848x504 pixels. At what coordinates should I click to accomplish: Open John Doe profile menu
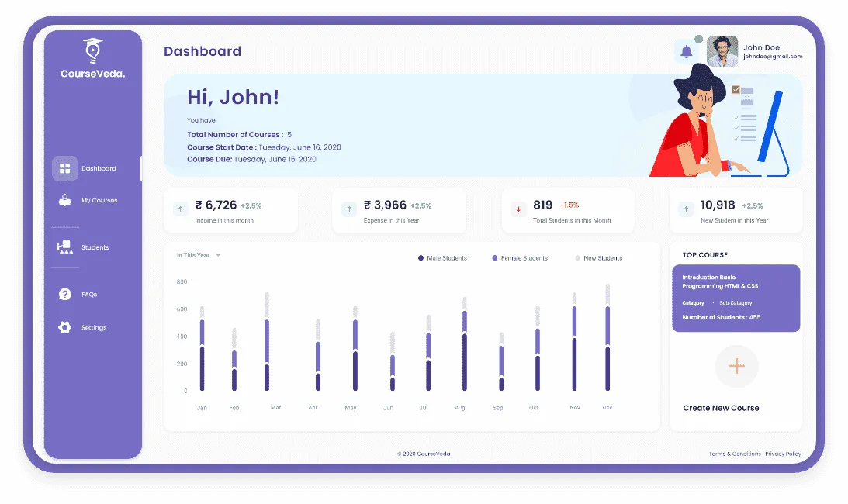[x=754, y=51]
